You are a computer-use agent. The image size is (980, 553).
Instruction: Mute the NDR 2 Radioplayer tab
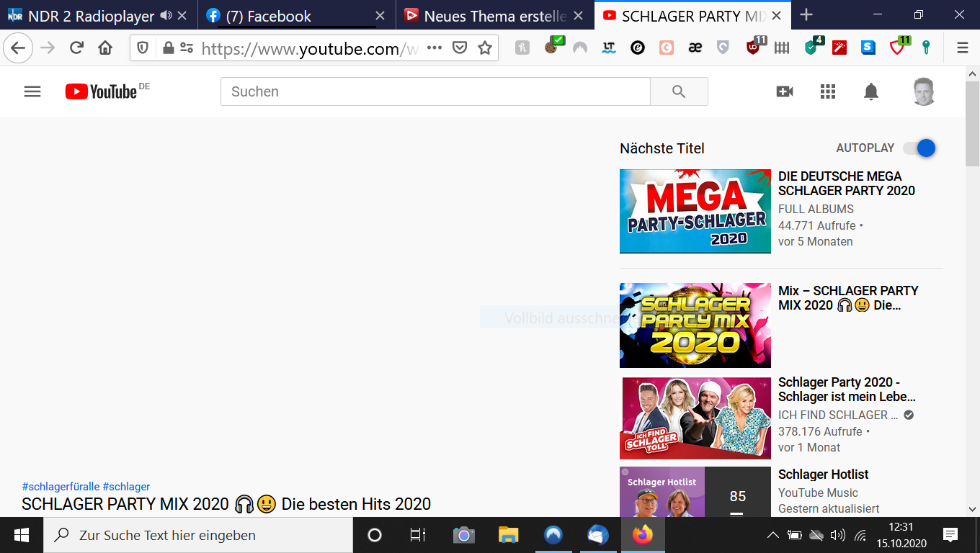[x=166, y=16]
